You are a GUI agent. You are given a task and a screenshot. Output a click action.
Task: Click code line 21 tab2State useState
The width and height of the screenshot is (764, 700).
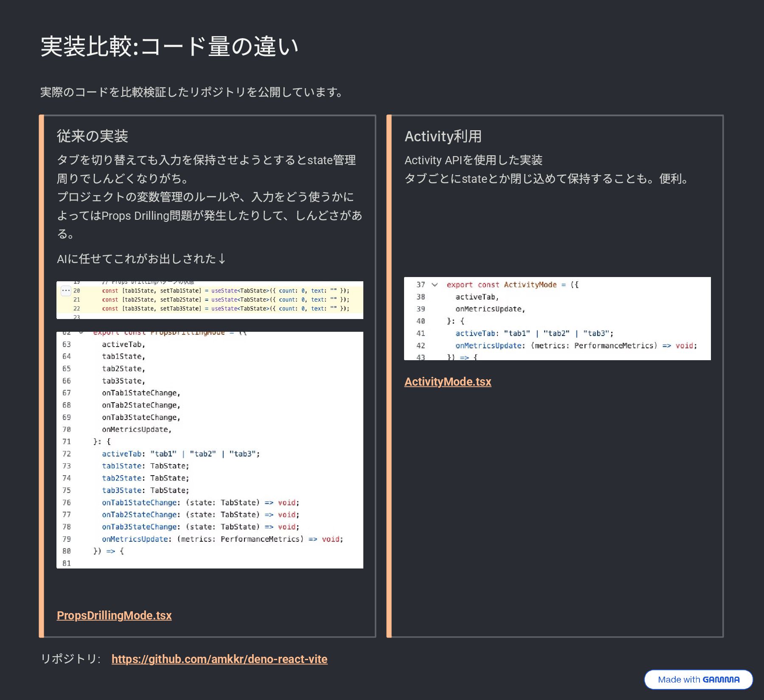click(x=226, y=300)
